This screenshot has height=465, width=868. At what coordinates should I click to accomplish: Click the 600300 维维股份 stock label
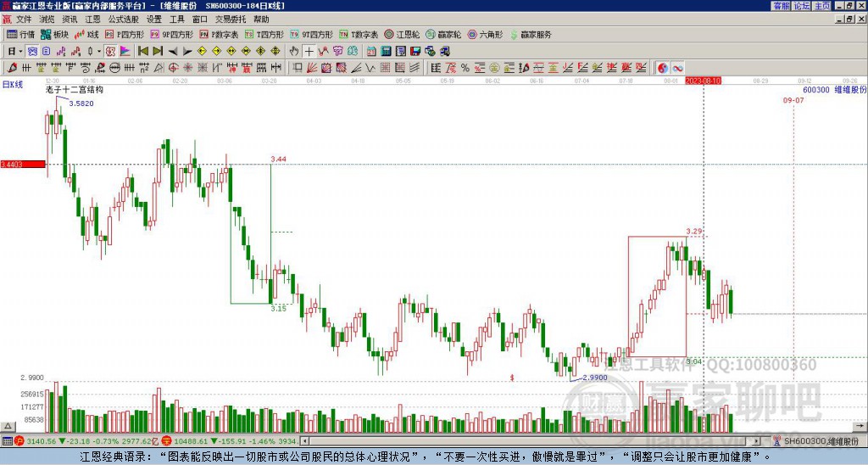click(835, 90)
